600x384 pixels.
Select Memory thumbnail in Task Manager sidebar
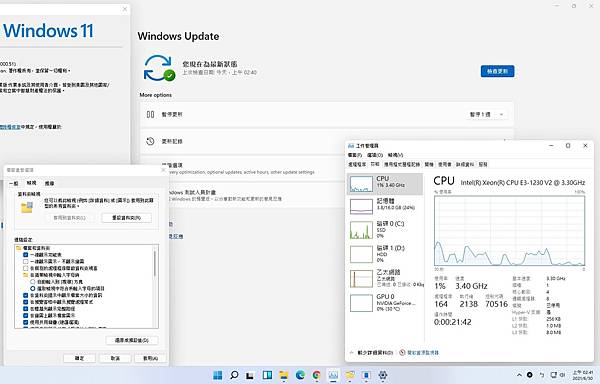coord(361,207)
